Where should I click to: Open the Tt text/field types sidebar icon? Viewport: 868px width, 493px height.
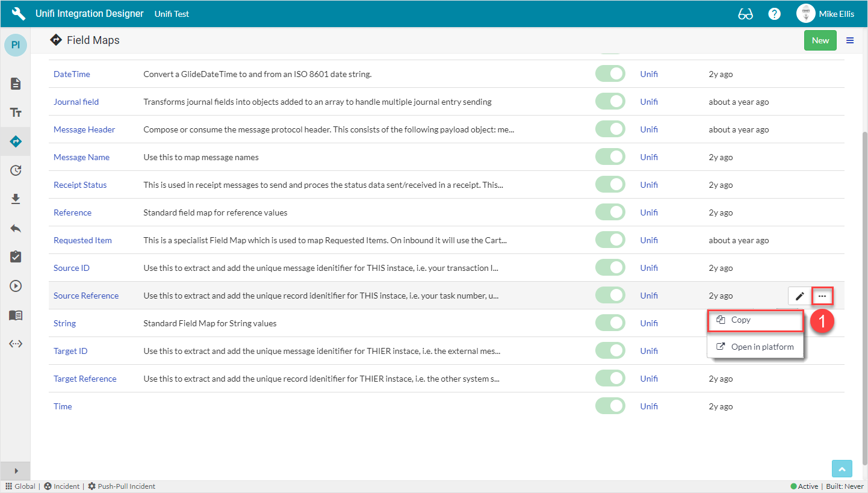coord(15,113)
